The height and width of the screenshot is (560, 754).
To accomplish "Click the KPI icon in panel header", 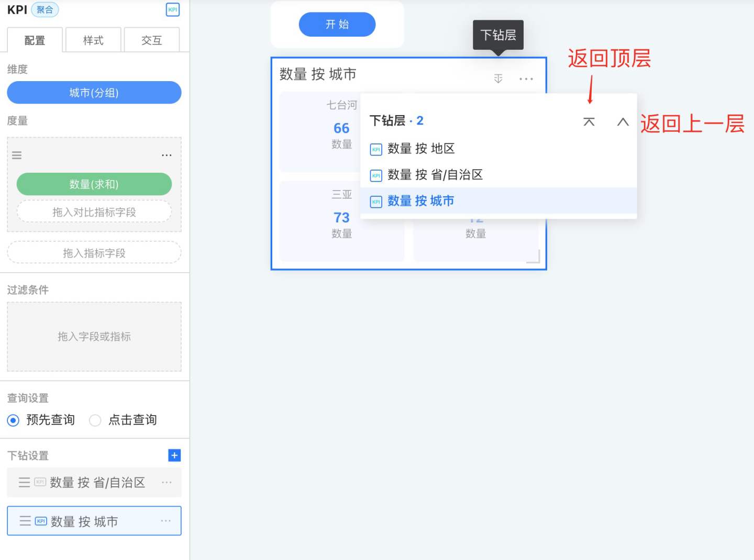I will click(x=172, y=9).
